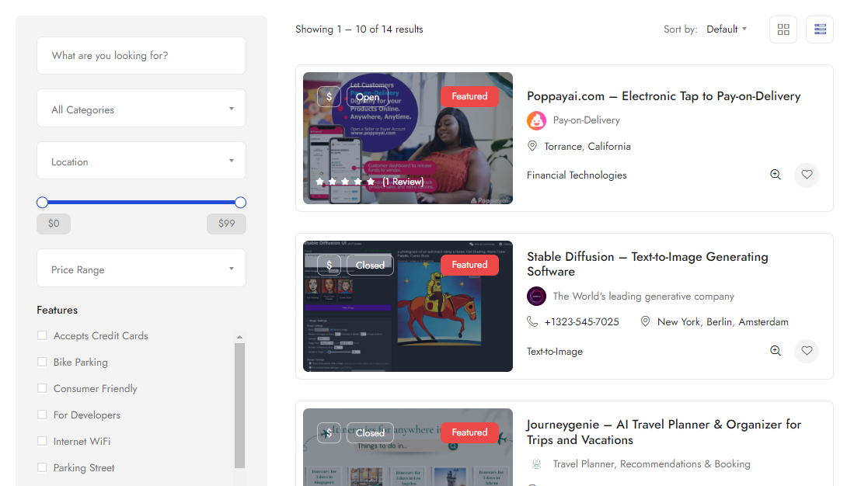
Task: Click the location pin next to Torrance, California
Action: [532, 146]
